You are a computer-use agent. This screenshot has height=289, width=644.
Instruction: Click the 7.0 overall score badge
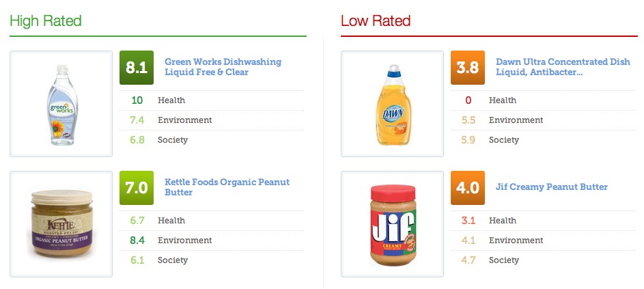(137, 188)
